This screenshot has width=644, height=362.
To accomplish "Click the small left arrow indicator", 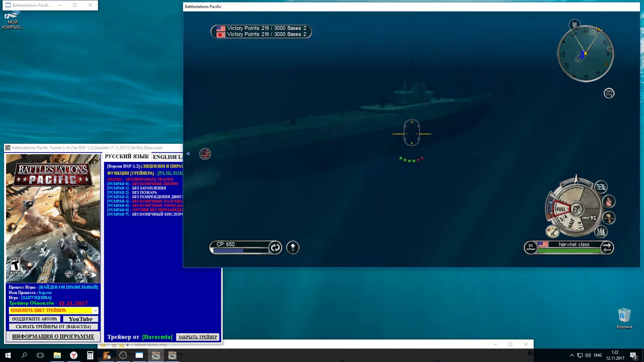I will pos(188,154).
